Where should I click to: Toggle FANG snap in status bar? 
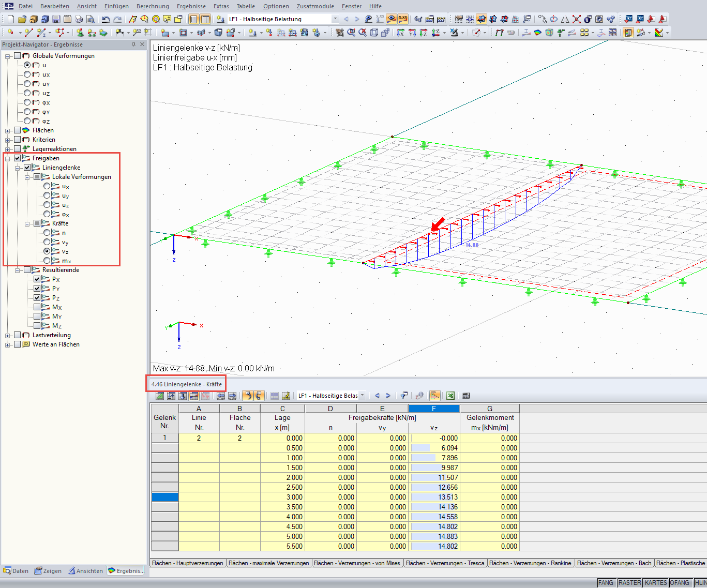click(606, 583)
